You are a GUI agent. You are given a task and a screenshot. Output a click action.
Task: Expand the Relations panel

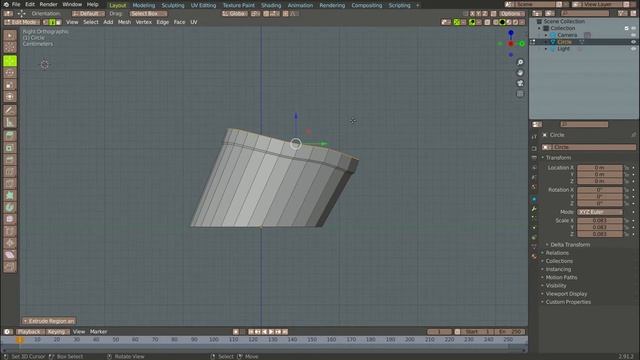pyautogui.click(x=557, y=253)
